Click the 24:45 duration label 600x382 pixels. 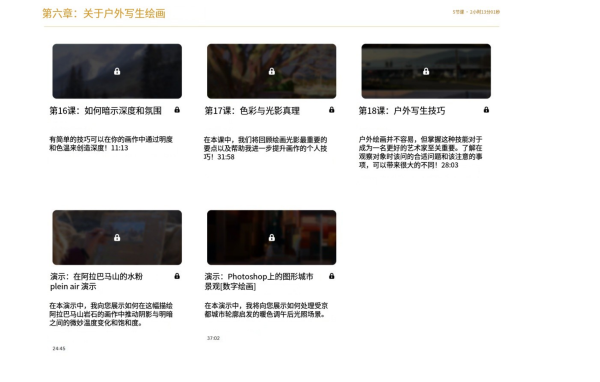click(x=59, y=348)
